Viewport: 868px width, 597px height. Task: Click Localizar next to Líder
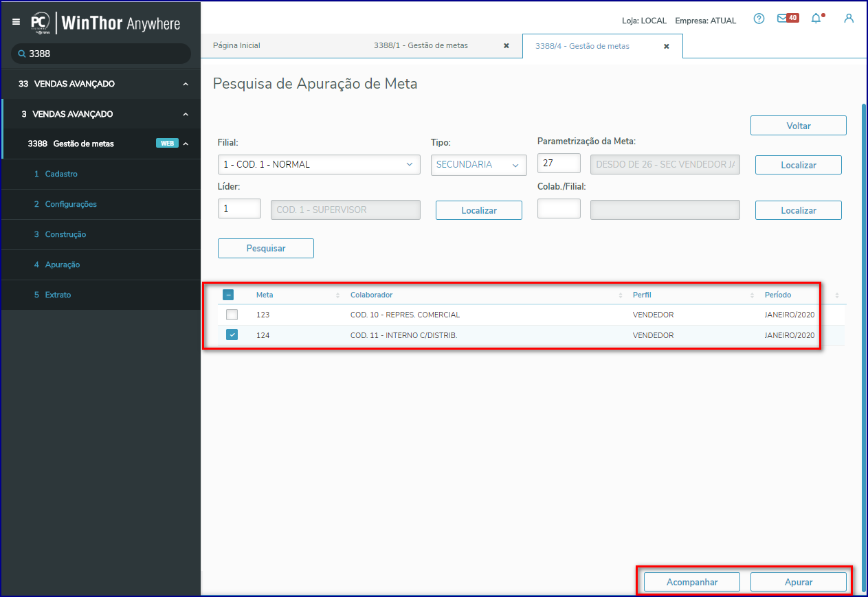pos(479,210)
